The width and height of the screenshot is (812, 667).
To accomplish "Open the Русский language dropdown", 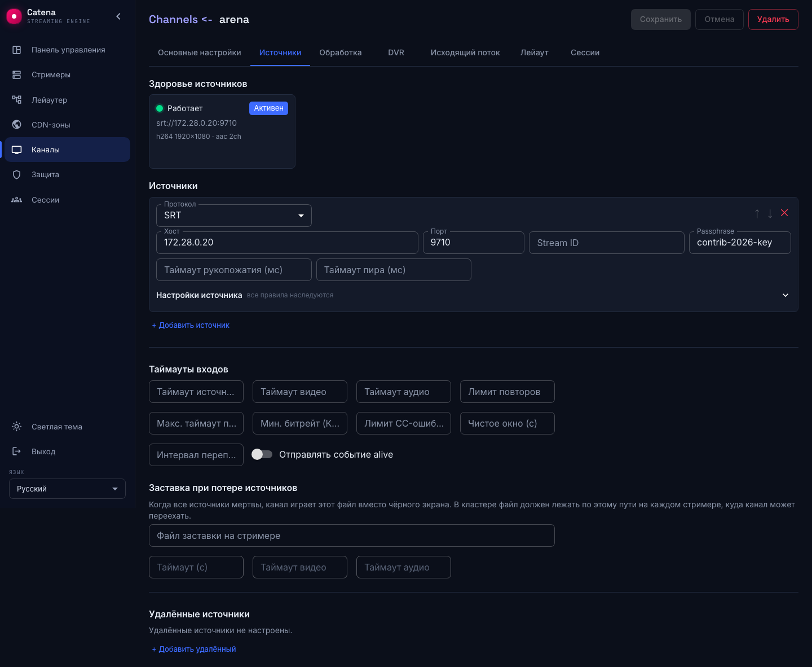I will pos(67,489).
